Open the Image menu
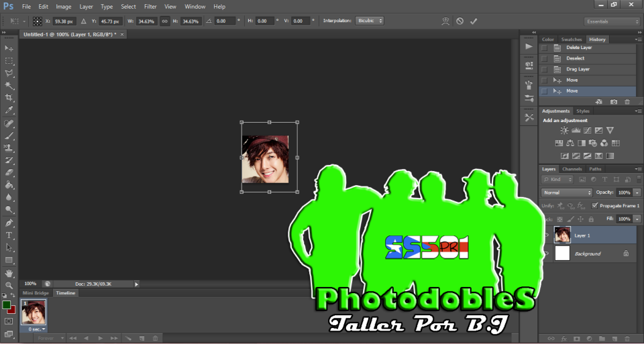The width and height of the screenshot is (644, 344). click(64, 7)
